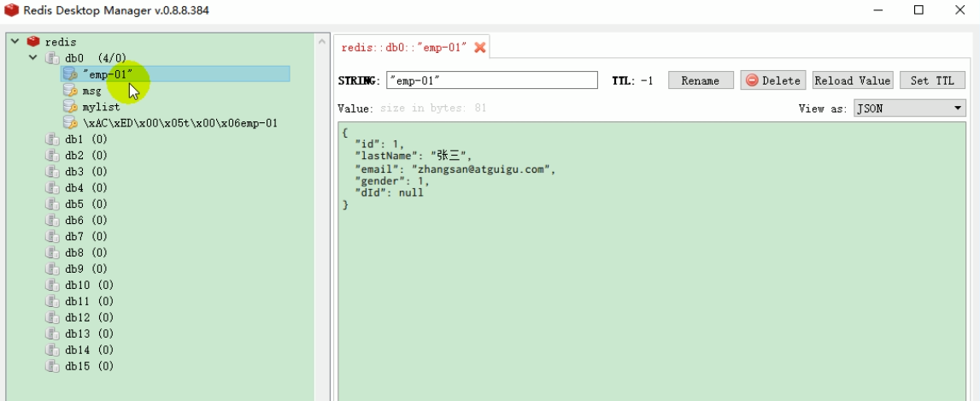Click the db3 database icon
Screen dimensions: 980x401
[52, 172]
